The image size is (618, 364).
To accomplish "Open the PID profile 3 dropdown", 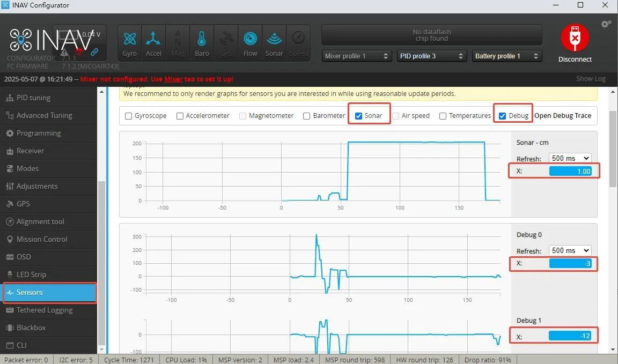I will (432, 56).
